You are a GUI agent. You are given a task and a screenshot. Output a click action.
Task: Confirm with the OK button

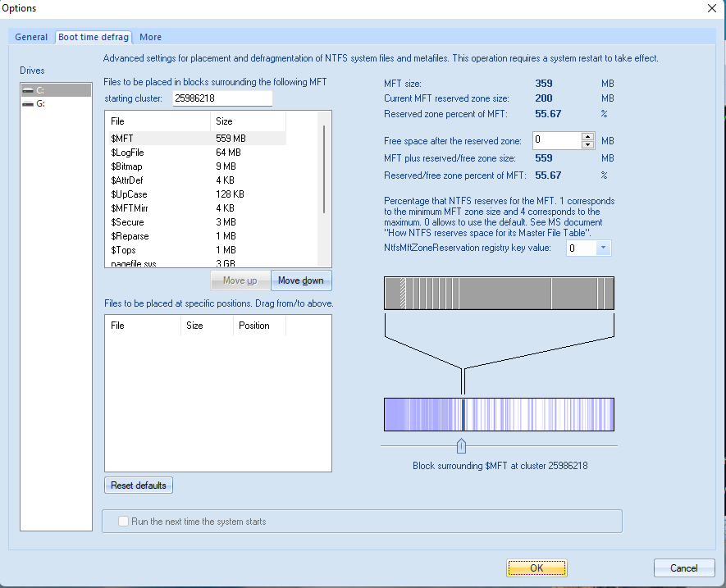[537, 567]
